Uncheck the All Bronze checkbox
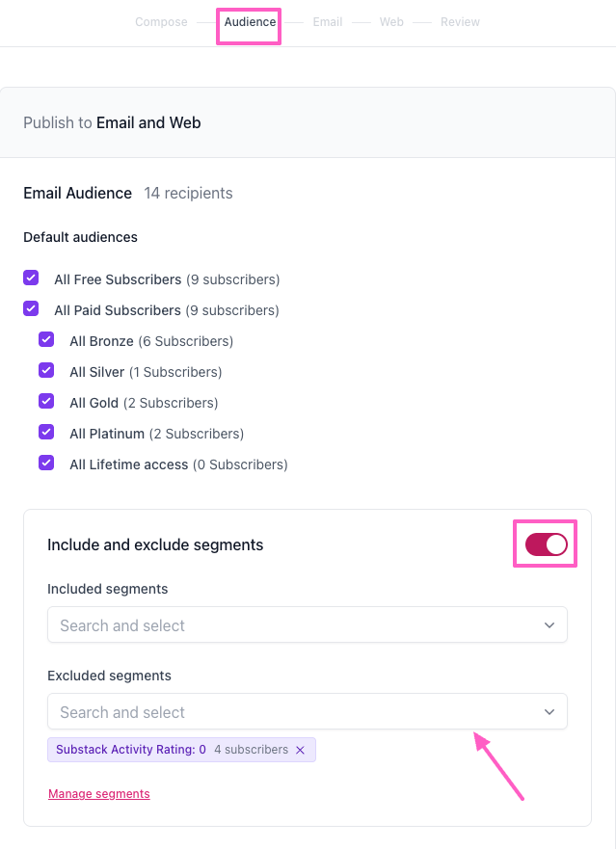 point(46,339)
